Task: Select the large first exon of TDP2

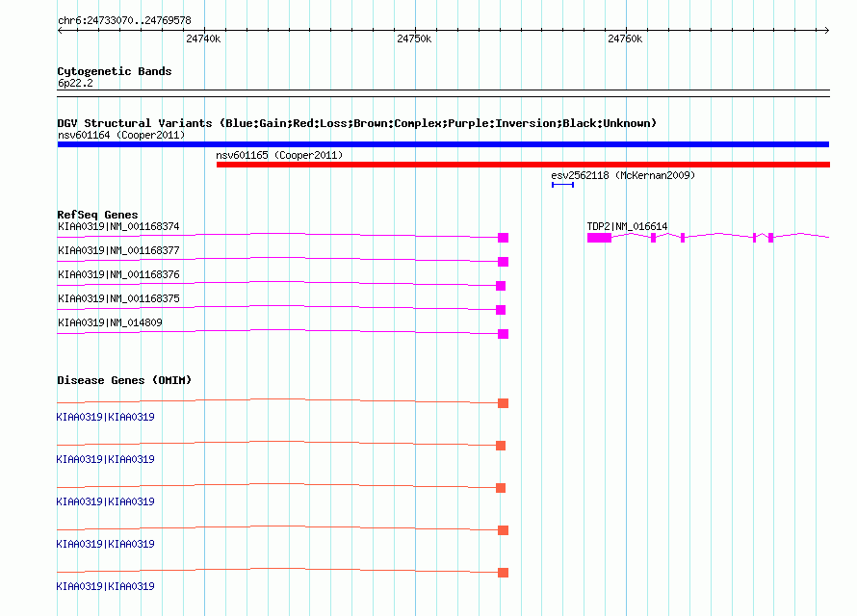Action: [599, 238]
